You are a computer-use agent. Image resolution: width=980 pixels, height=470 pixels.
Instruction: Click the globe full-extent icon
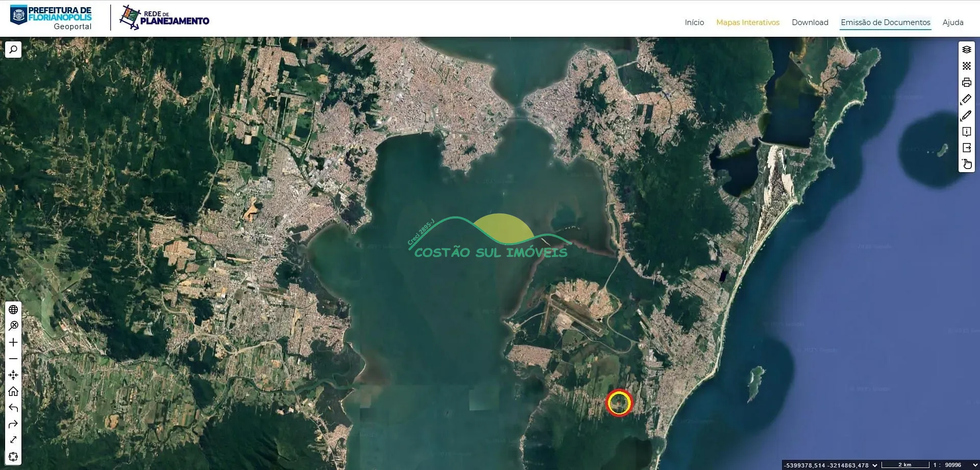(x=13, y=310)
